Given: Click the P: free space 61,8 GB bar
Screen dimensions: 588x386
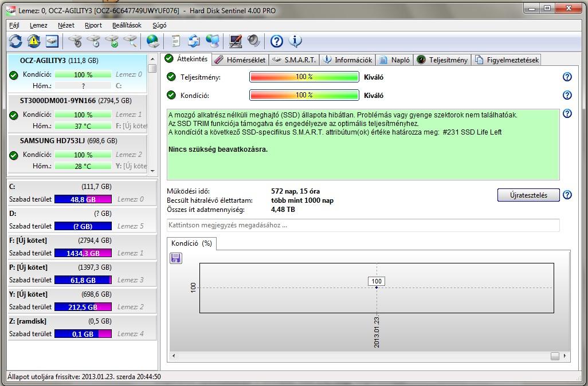Looking at the screenshot, I should (x=83, y=280).
